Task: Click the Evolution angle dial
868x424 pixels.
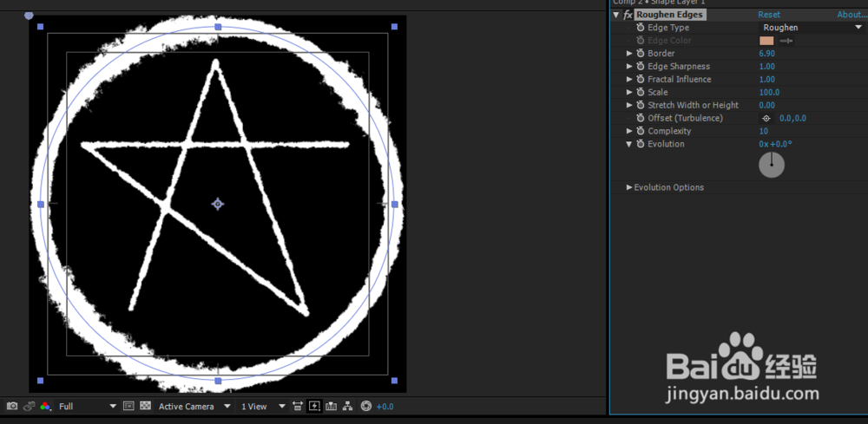Action: (771, 165)
